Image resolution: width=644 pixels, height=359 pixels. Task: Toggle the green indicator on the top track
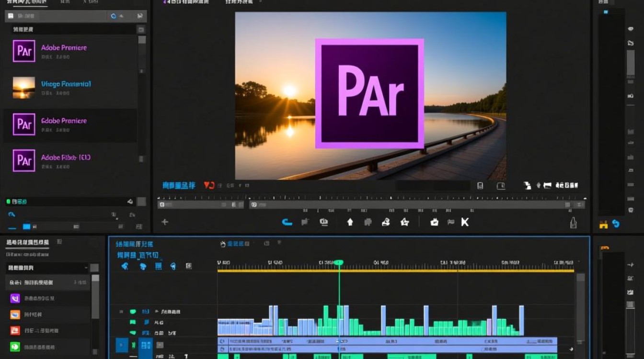click(133, 312)
